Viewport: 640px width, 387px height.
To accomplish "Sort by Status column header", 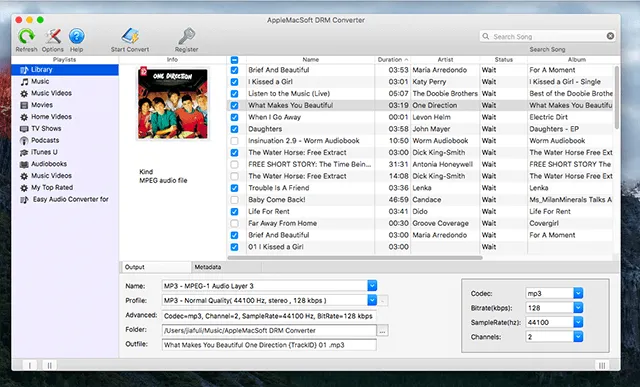I will tap(504, 60).
